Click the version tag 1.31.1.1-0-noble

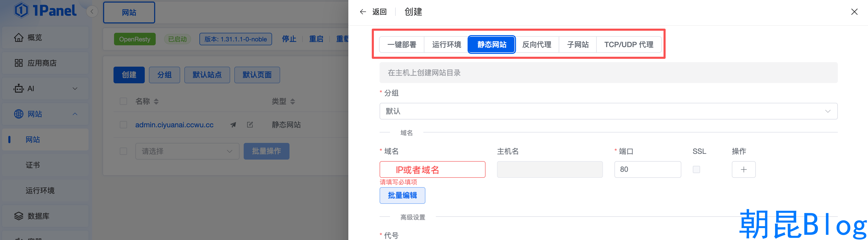(x=236, y=39)
